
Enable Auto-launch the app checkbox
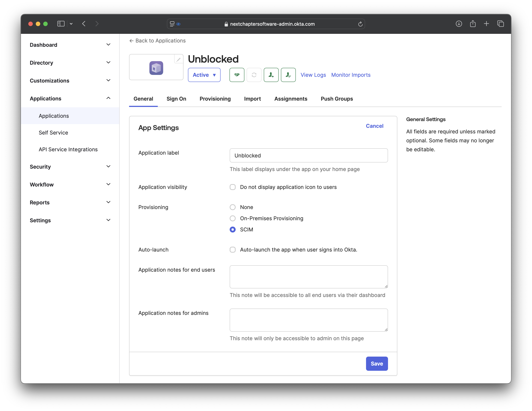click(233, 249)
